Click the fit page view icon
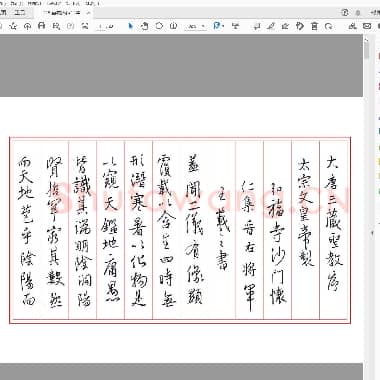 (217, 26)
